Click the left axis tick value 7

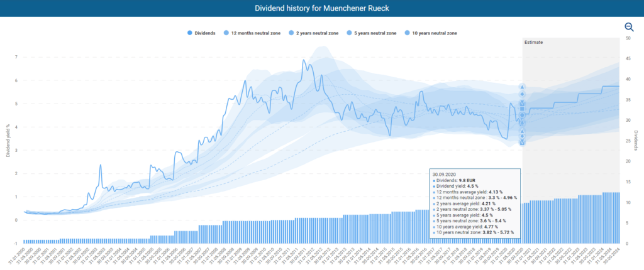(16, 57)
